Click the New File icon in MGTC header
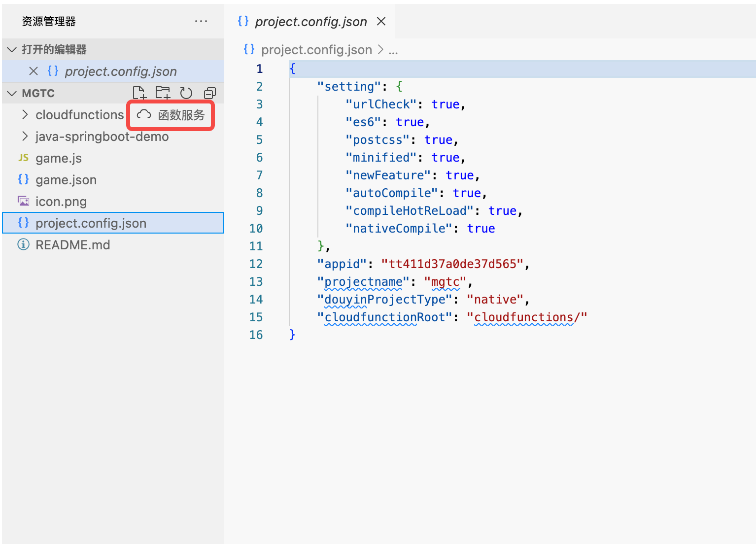Screen dimensions: 756x544 coord(139,93)
